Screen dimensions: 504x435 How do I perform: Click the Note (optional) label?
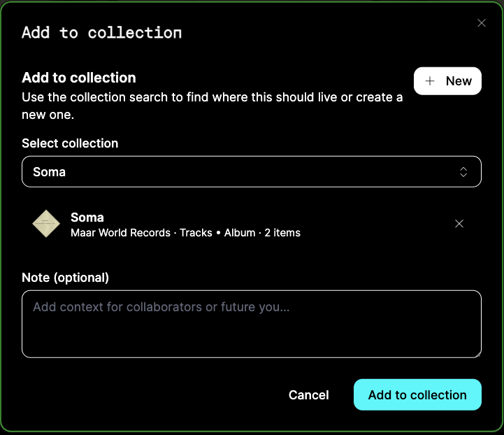click(x=65, y=278)
